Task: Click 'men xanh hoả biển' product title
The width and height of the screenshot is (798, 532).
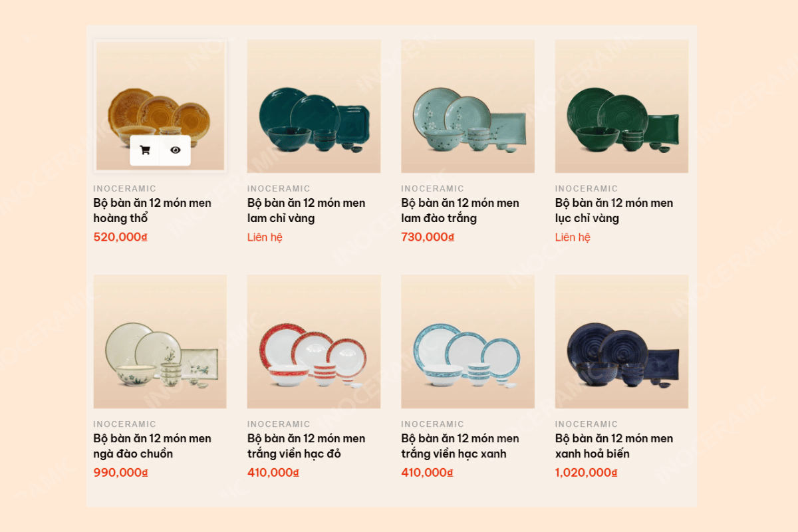Action: pos(614,446)
